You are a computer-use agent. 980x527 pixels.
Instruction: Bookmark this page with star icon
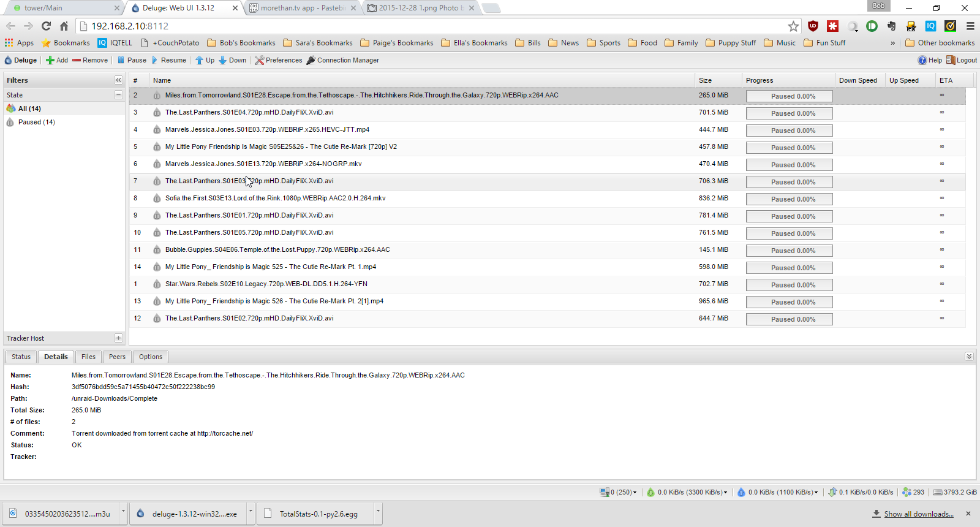point(793,26)
